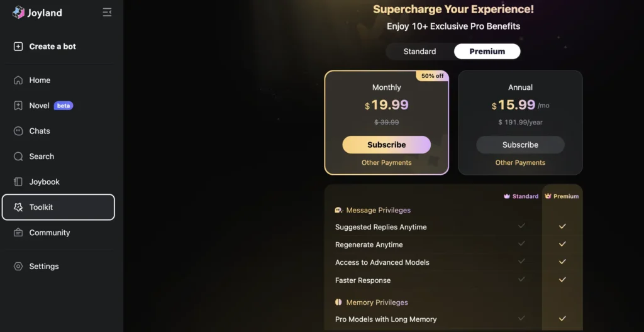Image resolution: width=644 pixels, height=332 pixels.
Task: Open Home from the sidebar
Action: pos(40,80)
